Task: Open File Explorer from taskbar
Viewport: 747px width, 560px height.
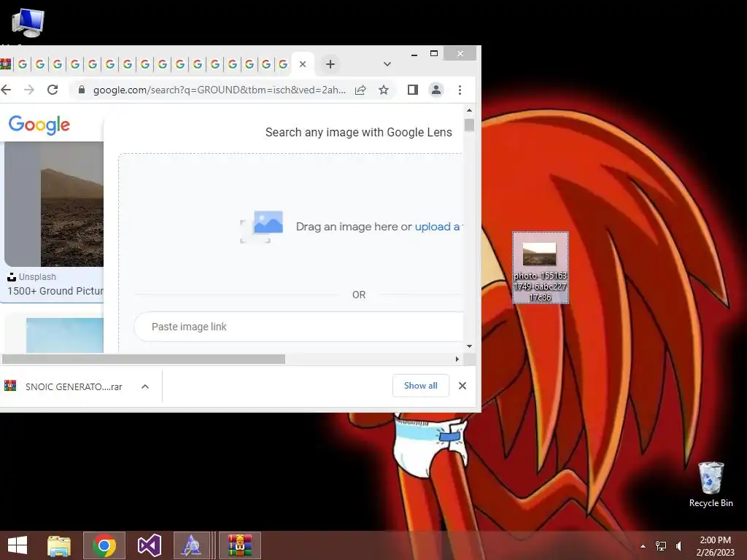Action: 59,545
